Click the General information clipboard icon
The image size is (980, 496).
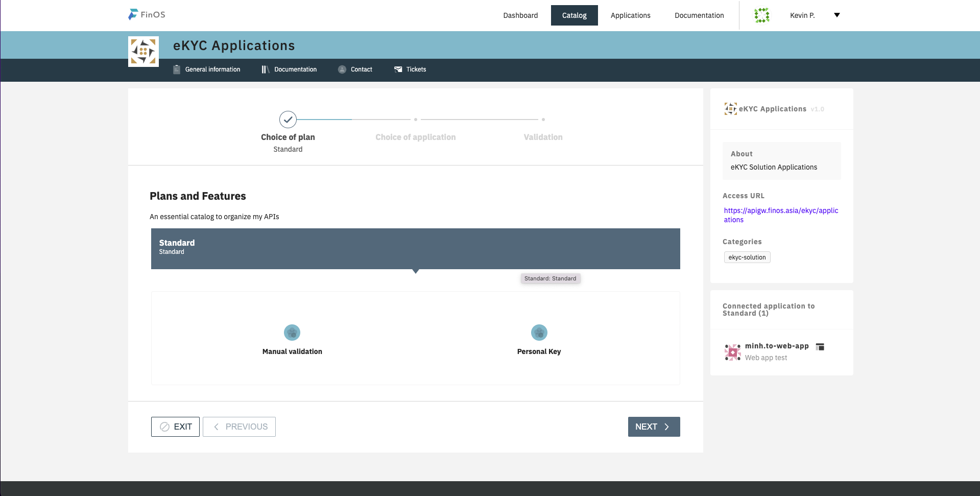177,69
